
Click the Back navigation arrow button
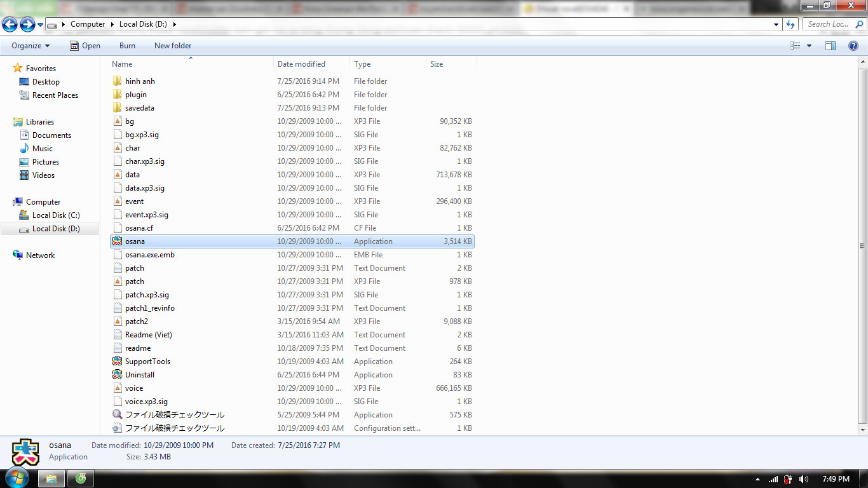(10, 25)
